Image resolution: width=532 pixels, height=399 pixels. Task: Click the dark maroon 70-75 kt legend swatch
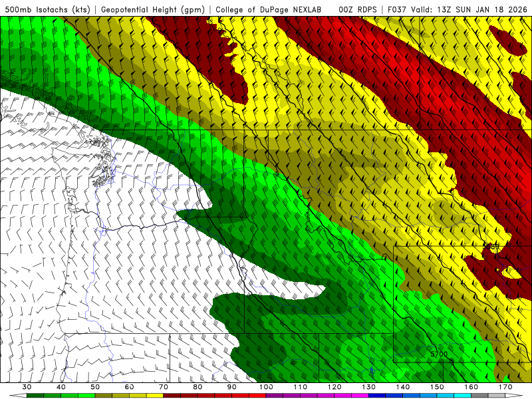172,396
